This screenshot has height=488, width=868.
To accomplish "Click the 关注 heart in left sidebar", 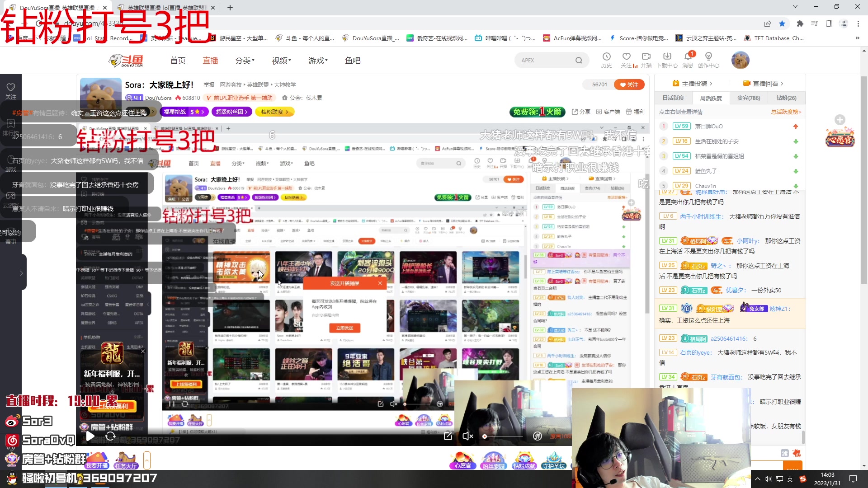I will [11, 91].
